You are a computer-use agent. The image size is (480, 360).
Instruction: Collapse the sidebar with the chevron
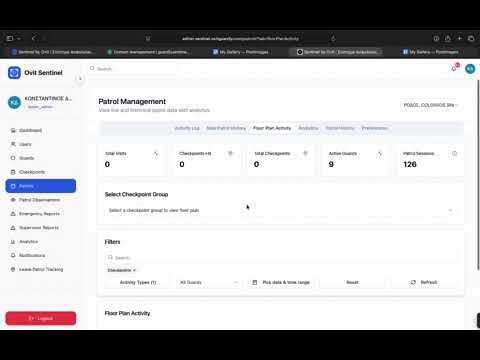(80, 79)
